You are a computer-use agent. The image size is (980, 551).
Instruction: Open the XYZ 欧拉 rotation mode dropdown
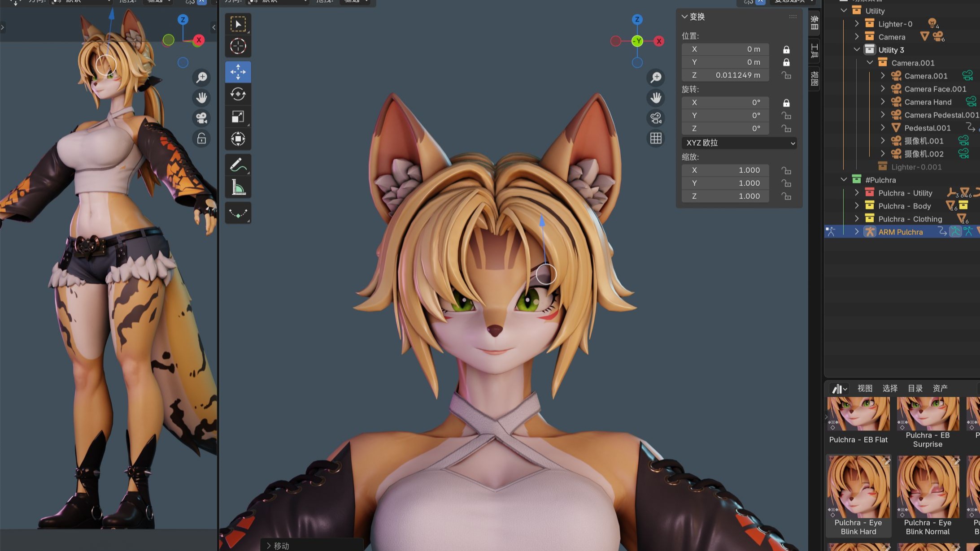[x=739, y=143]
